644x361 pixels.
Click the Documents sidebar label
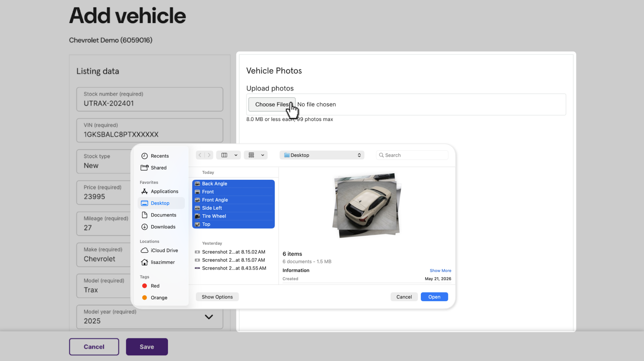tap(164, 215)
